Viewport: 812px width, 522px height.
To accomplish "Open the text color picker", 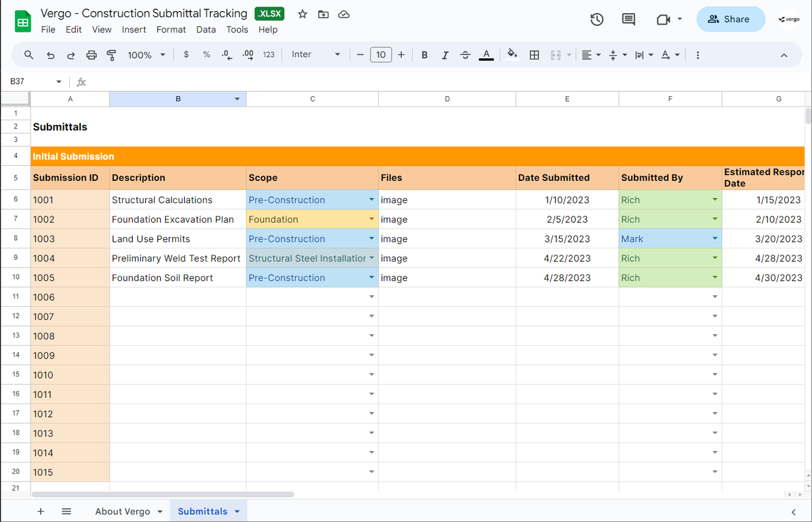I will (486, 55).
